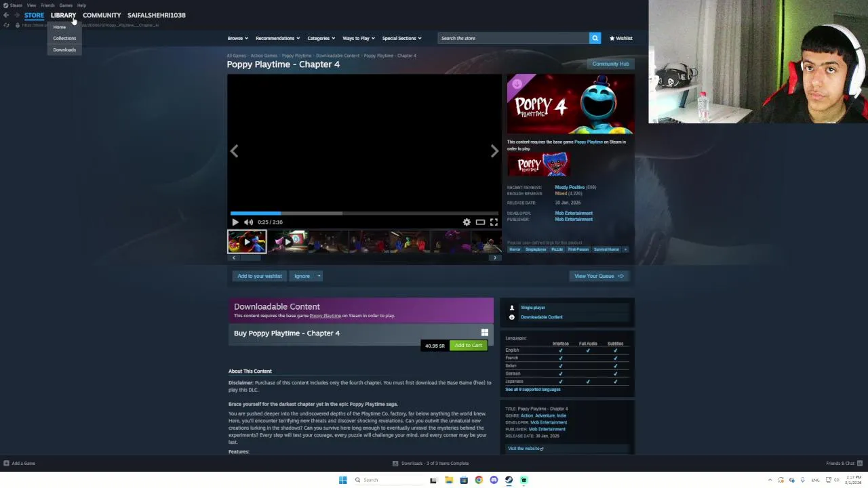Open the Poppy Playtime base game image
The width and height of the screenshot is (868, 488).
(539, 165)
